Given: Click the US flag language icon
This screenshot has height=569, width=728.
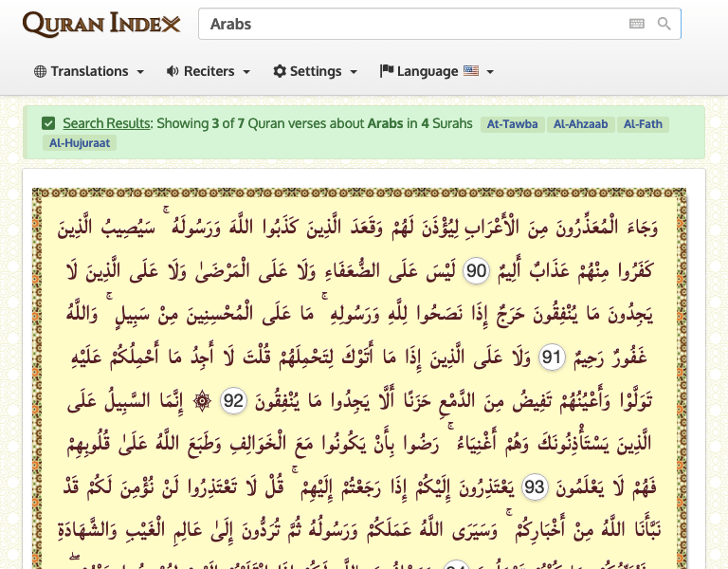Looking at the screenshot, I should coord(471,71).
